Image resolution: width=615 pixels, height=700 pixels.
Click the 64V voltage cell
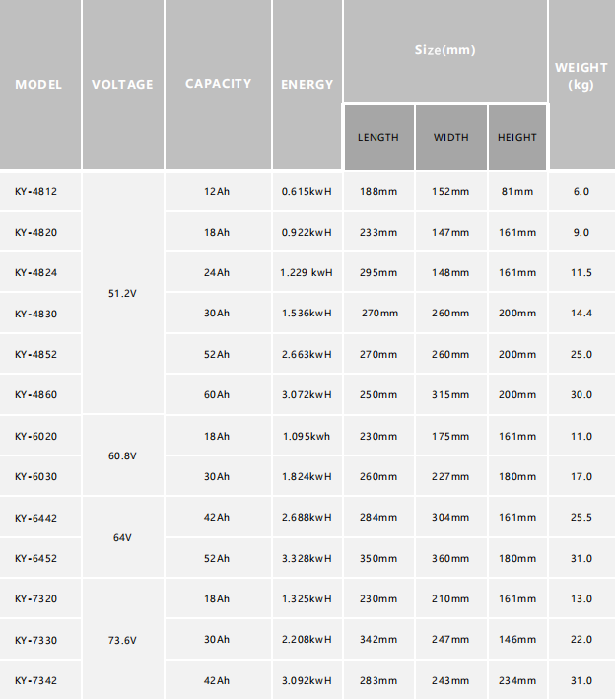122,538
